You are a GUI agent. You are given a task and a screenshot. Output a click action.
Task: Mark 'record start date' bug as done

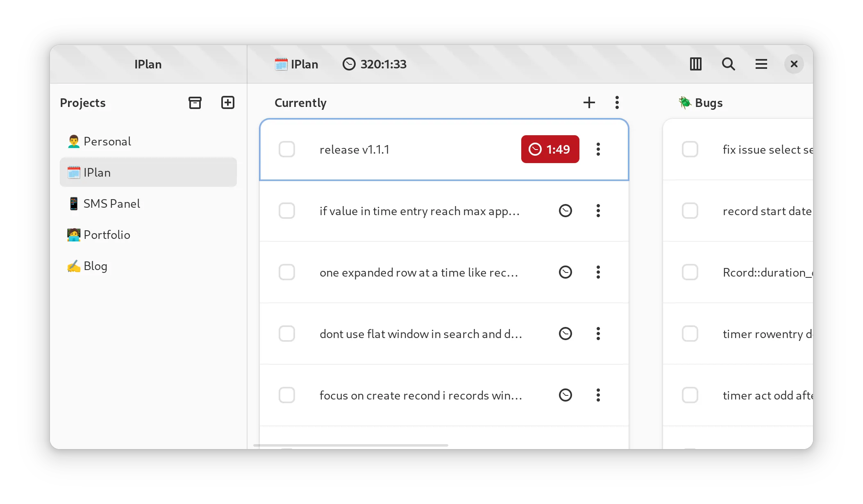690,211
